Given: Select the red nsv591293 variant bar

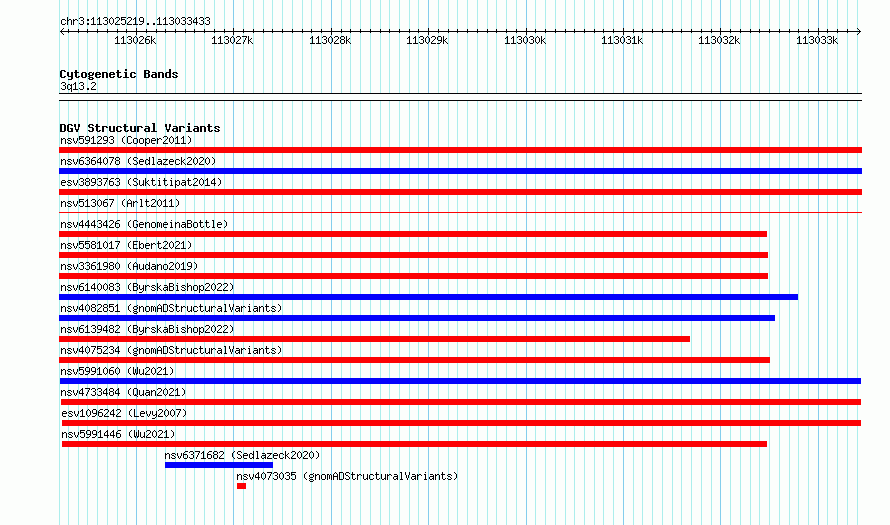Looking at the screenshot, I should (x=460, y=150).
